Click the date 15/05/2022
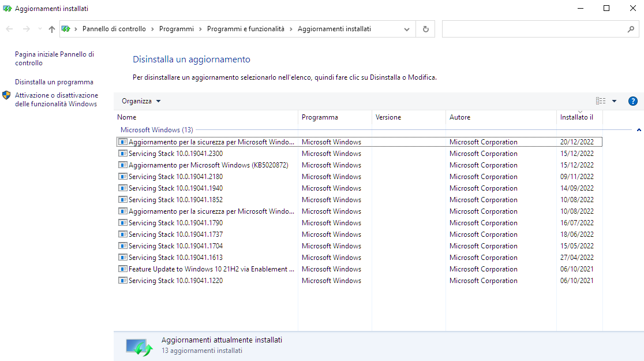 click(576, 246)
